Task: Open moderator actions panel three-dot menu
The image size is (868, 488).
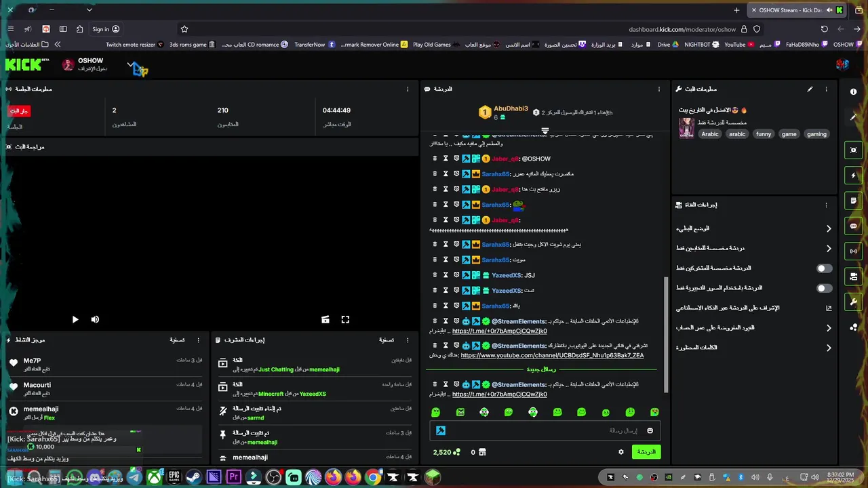Action: click(x=408, y=340)
